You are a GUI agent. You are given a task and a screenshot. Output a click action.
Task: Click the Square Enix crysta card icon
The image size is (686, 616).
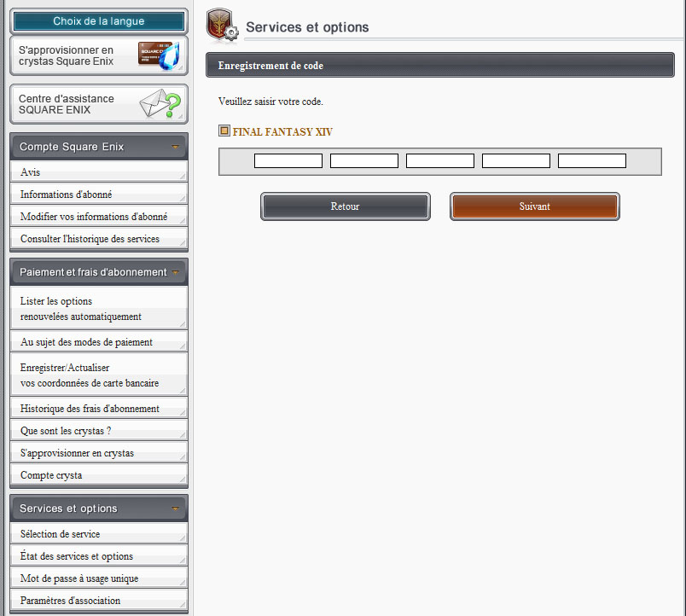coord(159,55)
